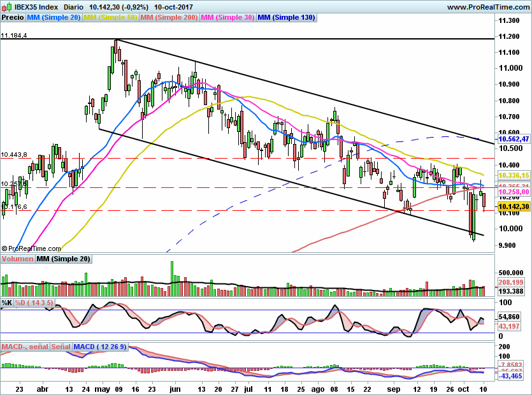Click the 9.900 price axis value

point(507,245)
